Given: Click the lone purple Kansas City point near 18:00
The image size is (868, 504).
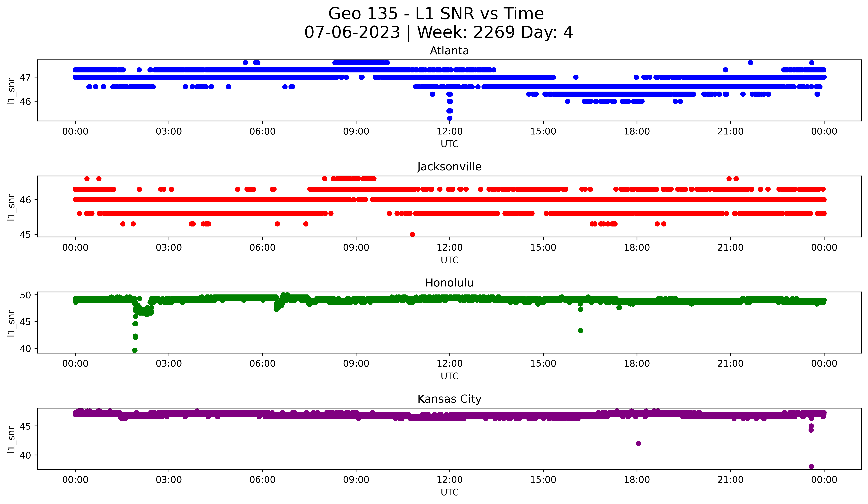Looking at the screenshot, I should pos(638,443).
